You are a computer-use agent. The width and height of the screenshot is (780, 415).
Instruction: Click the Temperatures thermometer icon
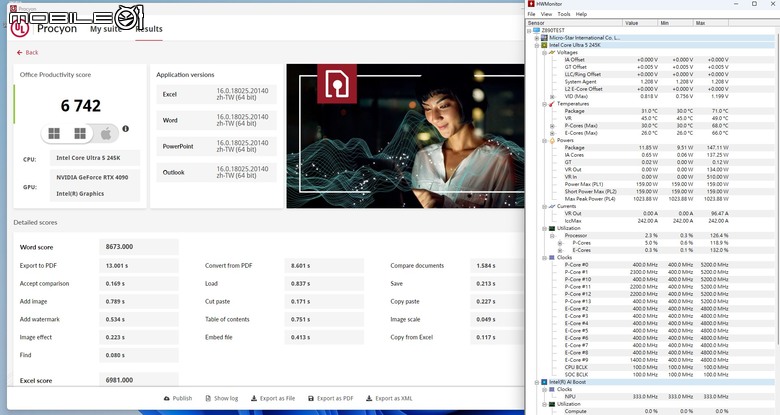552,104
